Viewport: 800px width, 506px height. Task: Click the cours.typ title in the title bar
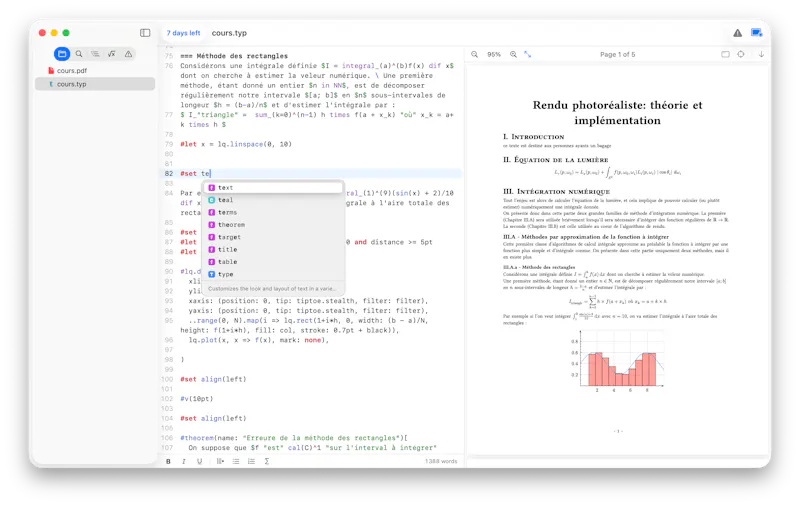point(229,33)
